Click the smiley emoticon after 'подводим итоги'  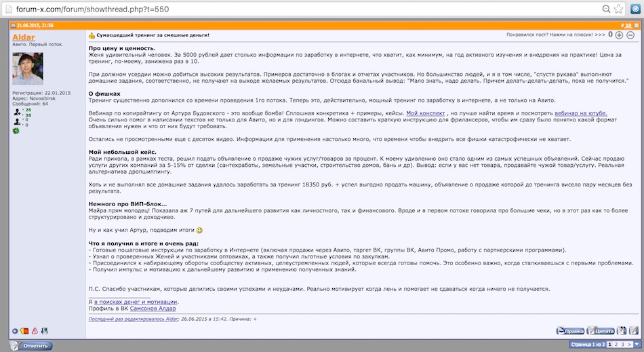click(199, 231)
